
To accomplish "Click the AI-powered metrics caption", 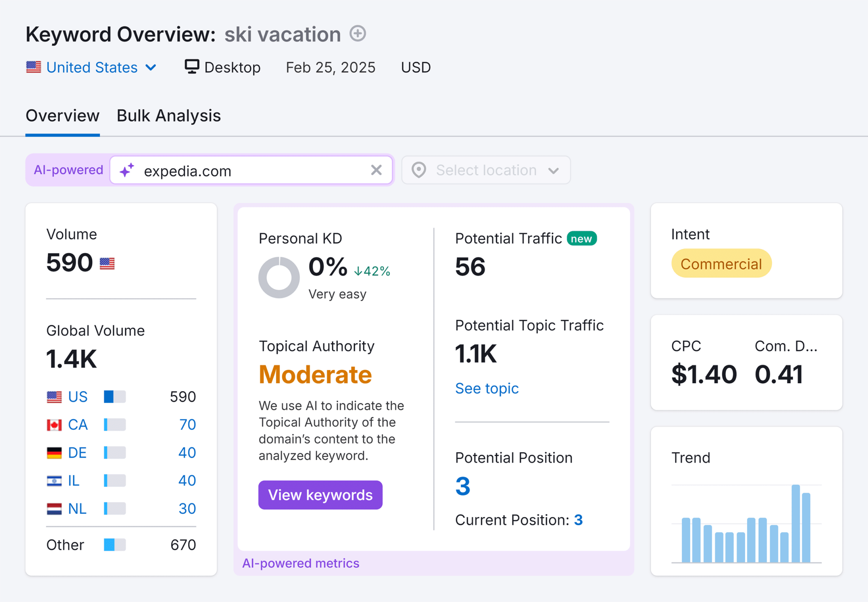I will pos(300,563).
